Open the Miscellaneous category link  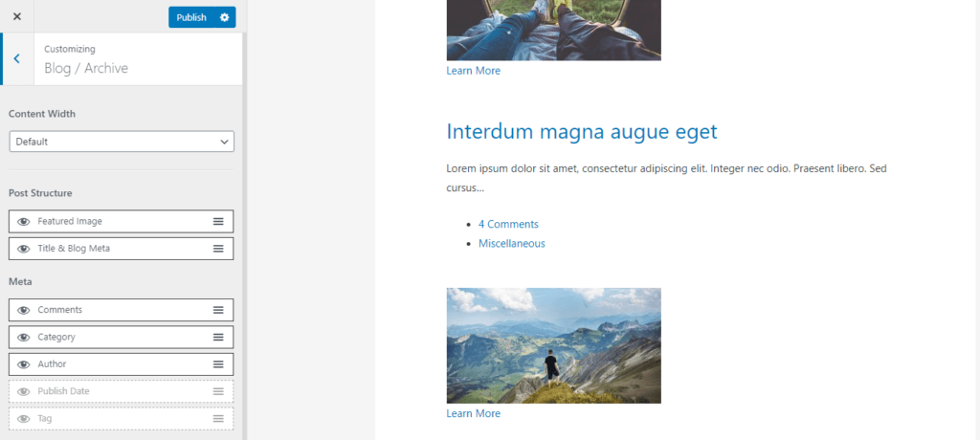[x=512, y=243]
